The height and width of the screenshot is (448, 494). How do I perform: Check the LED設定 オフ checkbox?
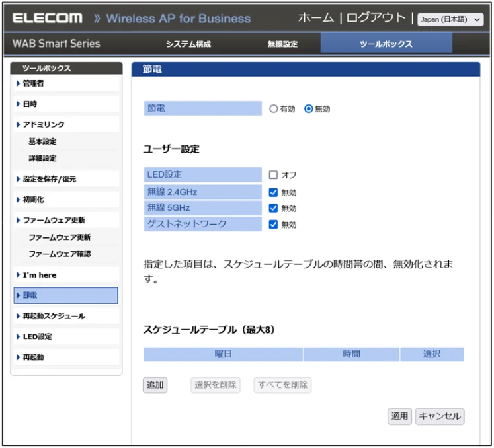[273, 174]
